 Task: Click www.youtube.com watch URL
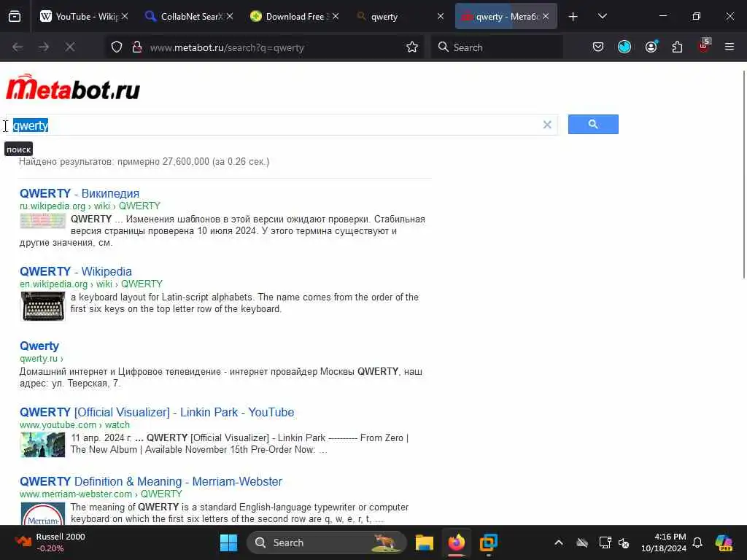click(74, 425)
